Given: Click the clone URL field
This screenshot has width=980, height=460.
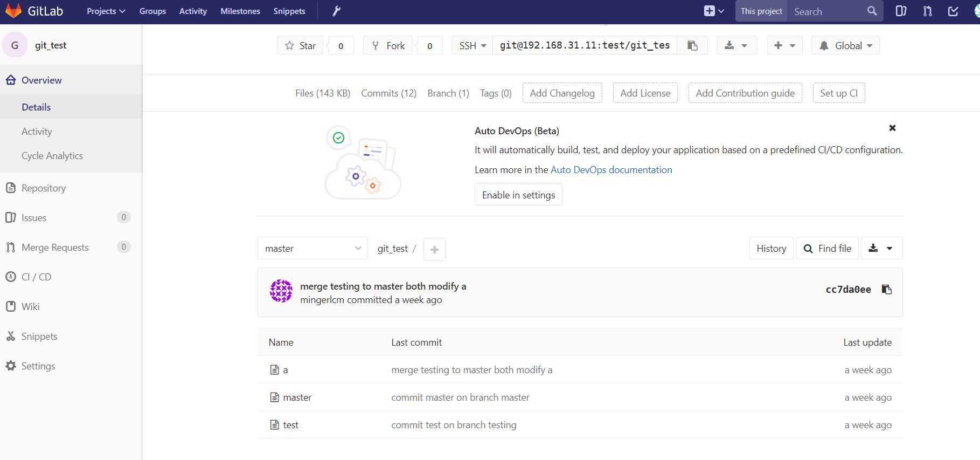Looking at the screenshot, I should [x=585, y=45].
